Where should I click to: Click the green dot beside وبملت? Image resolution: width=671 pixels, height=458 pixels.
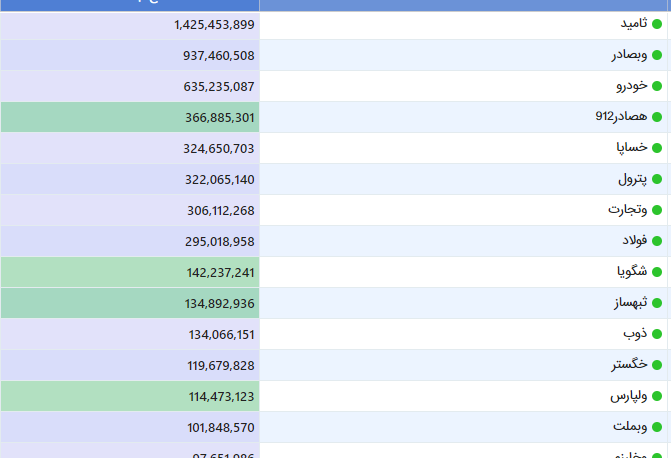(x=657, y=427)
